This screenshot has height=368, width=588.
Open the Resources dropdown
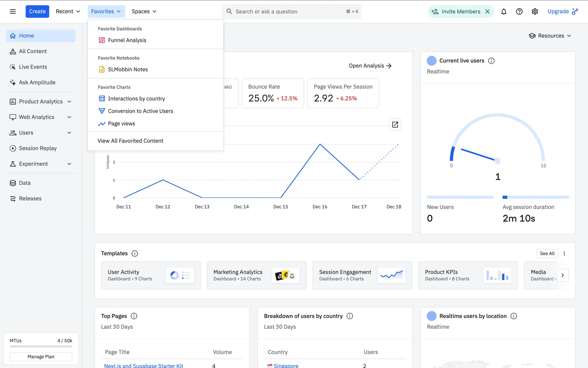[550, 36]
